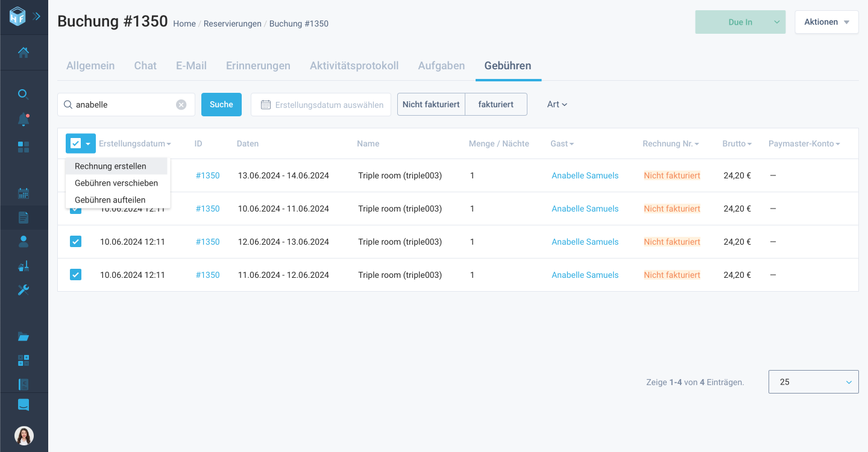The height and width of the screenshot is (452, 868).
Task: Click 'Triple room (triple003)' in 12.06.2024 - 13.06.2024 row
Action: click(x=400, y=242)
